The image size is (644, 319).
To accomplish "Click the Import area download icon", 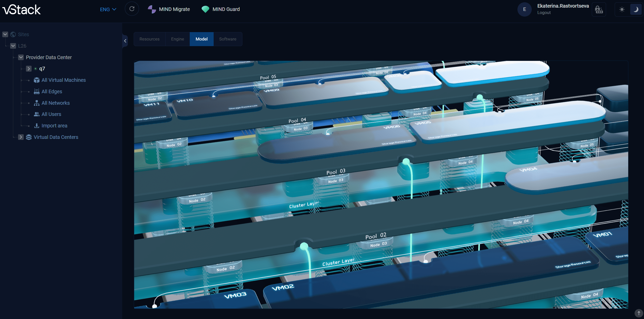I will [37, 126].
